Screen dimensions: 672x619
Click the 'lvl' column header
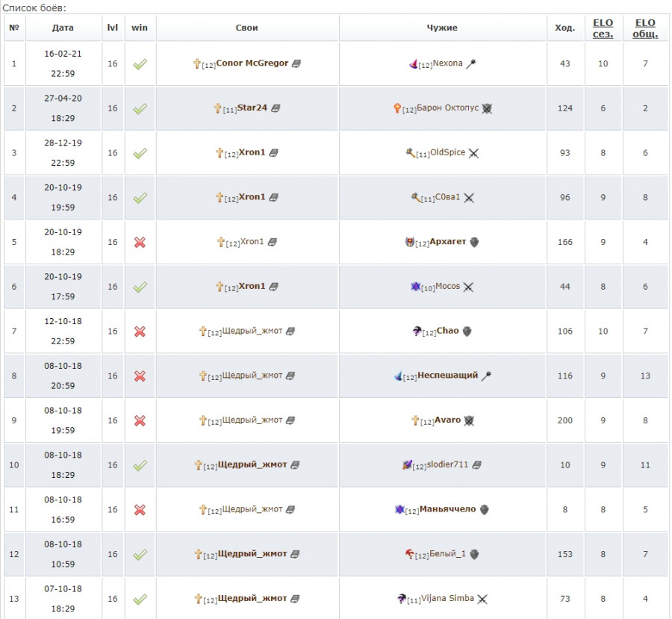pyautogui.click(x=112, y=28)
